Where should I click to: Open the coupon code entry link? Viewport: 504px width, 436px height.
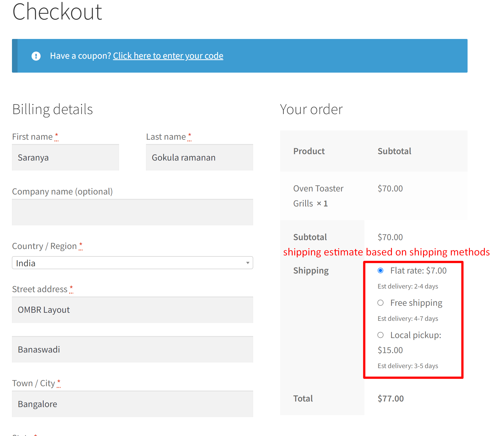(168, 56)
